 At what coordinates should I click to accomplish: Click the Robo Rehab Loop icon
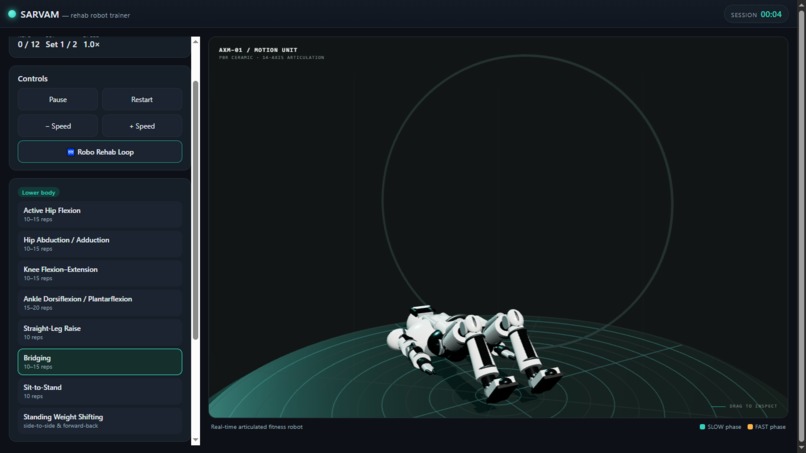click(x=71, y=152)
